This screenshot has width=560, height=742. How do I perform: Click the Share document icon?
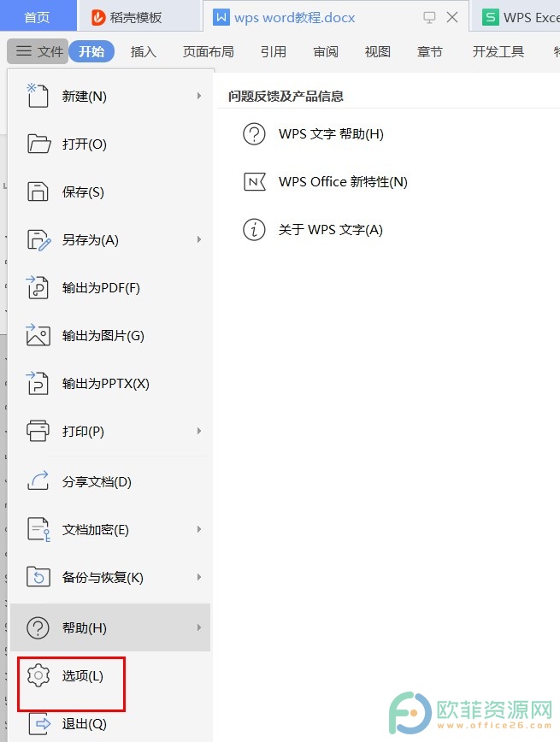click(38, 480)
